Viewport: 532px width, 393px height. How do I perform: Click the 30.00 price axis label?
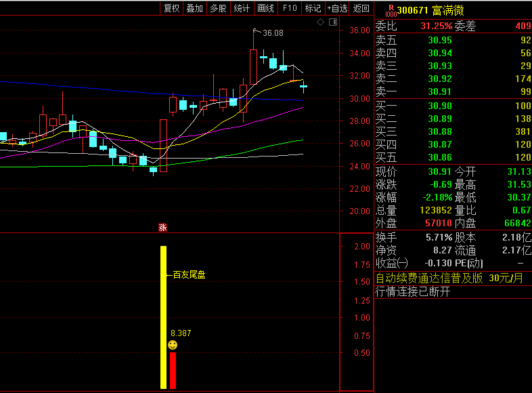coord(359,99)
